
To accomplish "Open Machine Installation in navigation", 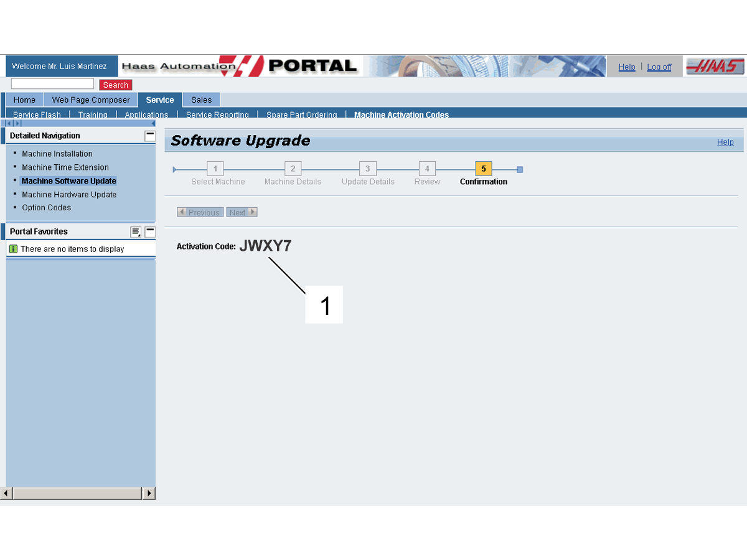I will (57, 154).
